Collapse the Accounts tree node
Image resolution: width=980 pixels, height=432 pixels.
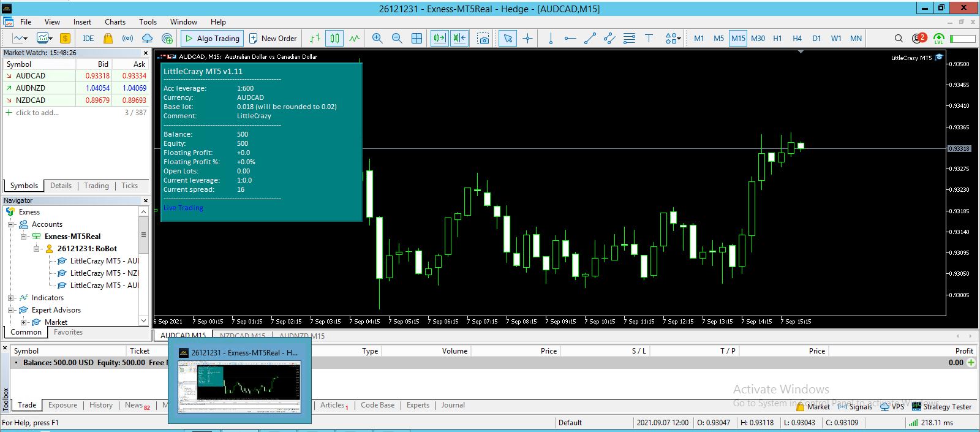pos(10,224)
